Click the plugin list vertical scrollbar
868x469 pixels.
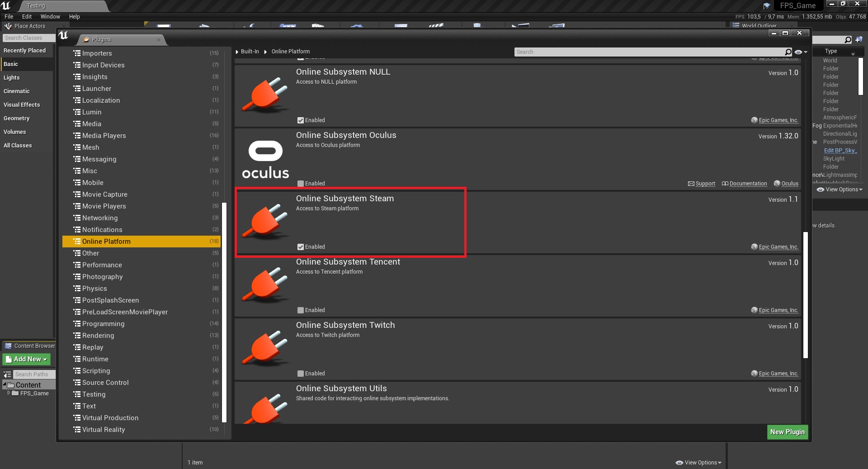805,294
